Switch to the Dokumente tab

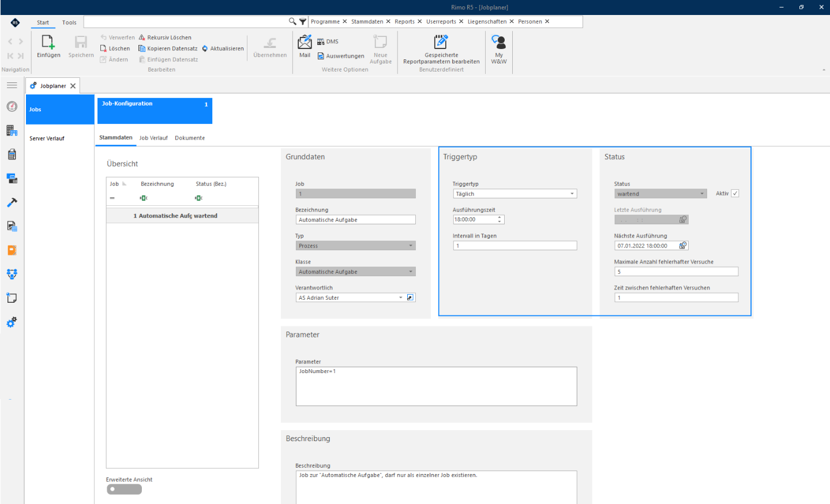(x=190, y=138)
